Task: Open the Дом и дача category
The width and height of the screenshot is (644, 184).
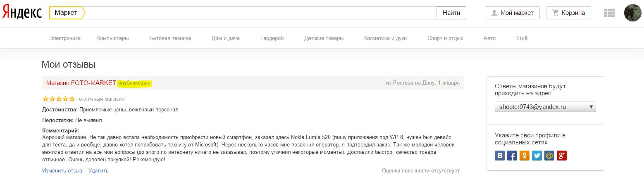Action: (226, 38)
